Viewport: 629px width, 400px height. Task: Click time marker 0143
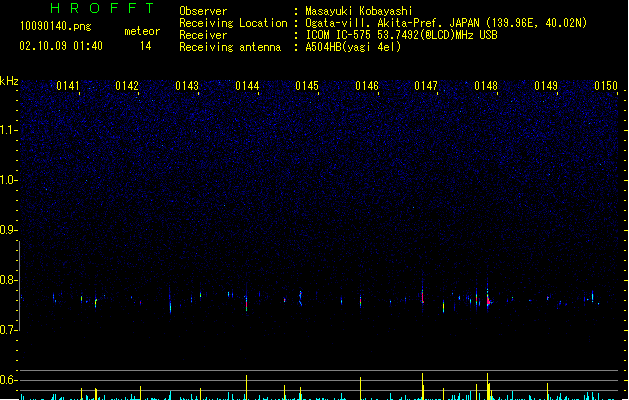click(187, 86)
